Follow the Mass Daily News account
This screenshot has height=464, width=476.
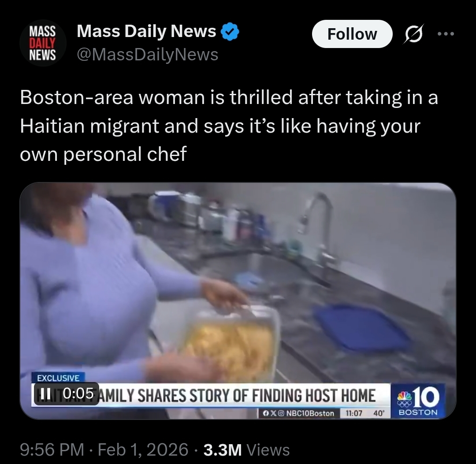pyautogui.click(x=352, y=33)
